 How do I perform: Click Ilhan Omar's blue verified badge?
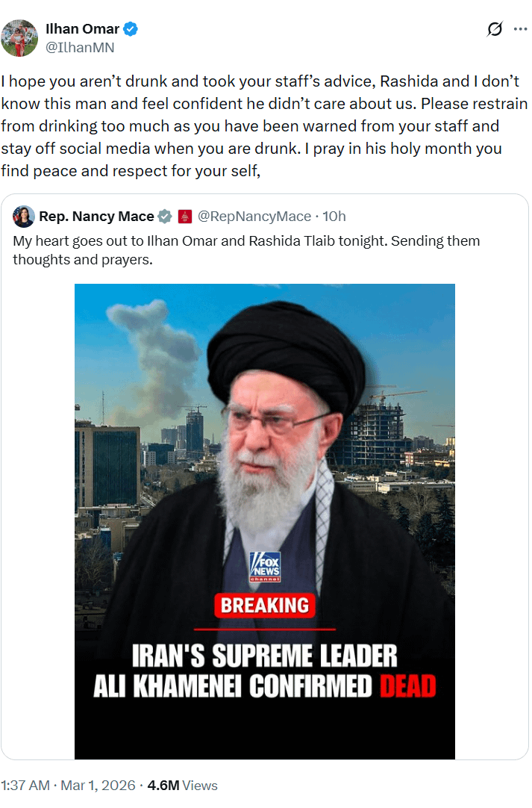point(131,29)
